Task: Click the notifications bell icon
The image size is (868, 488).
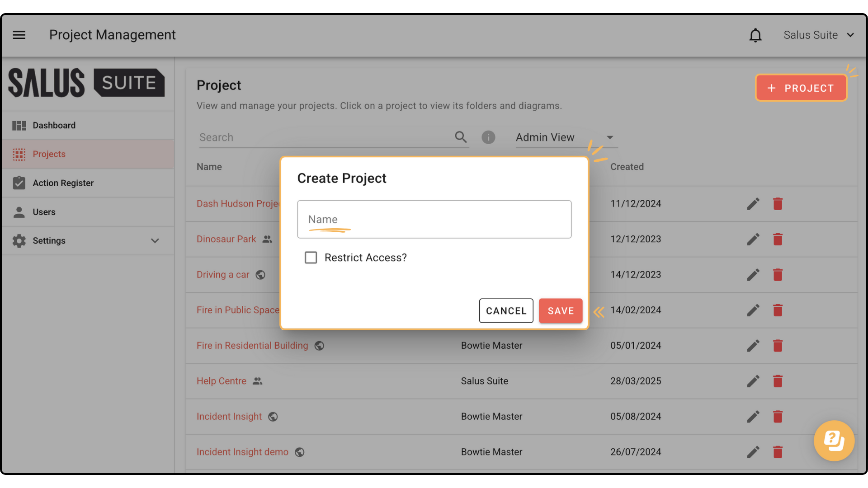Action: (x=755, y=35)
